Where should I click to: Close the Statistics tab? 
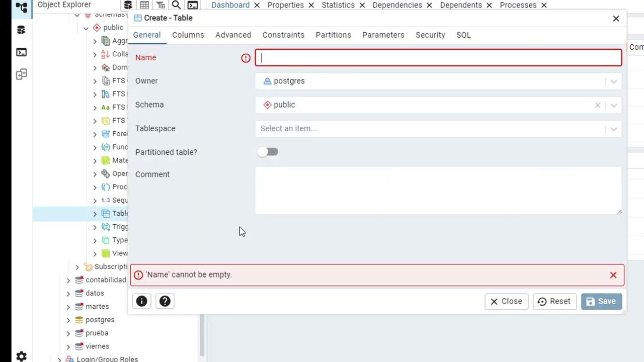[x=362, y=5]
